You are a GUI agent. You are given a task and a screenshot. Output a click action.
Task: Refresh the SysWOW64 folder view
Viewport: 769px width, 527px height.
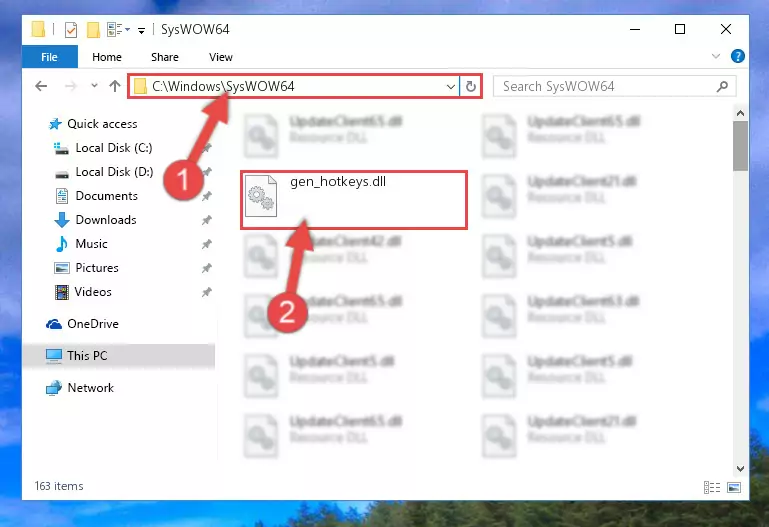(x=471, y=87)
